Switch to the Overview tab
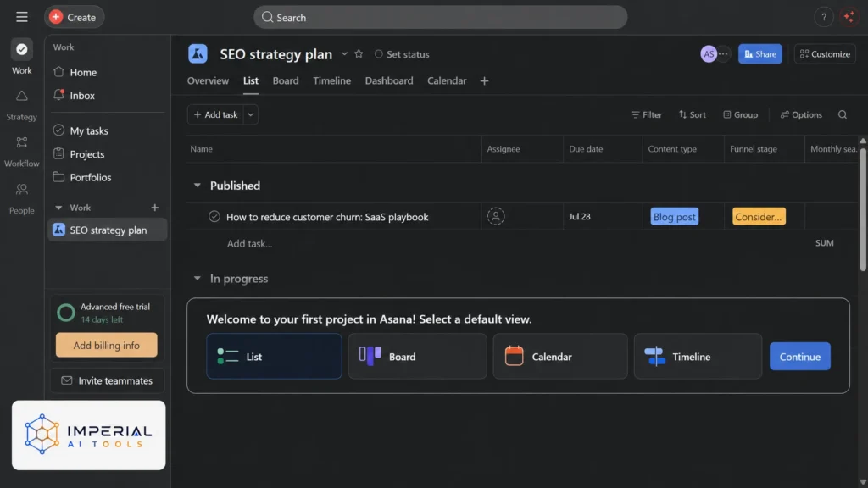 click(x=208, y=80)
